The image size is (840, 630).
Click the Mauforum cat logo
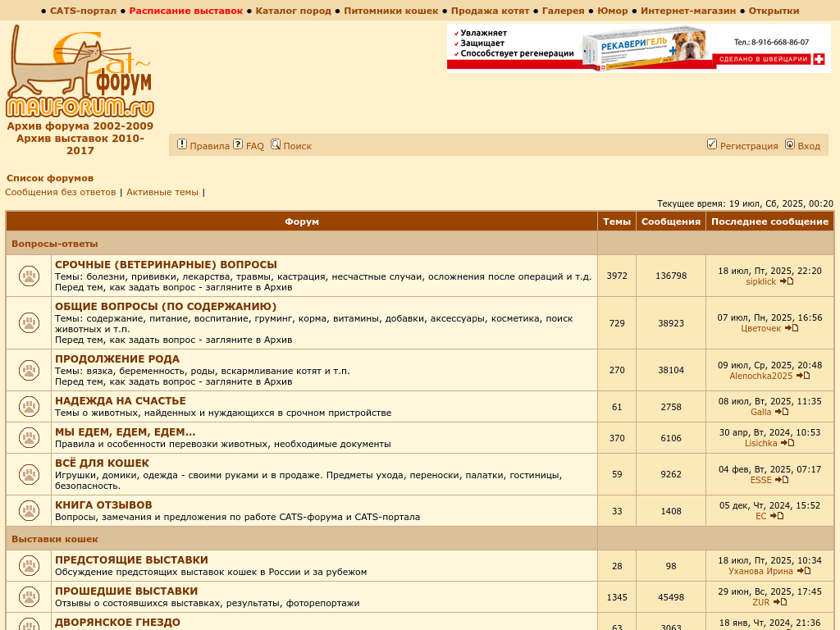80,71
